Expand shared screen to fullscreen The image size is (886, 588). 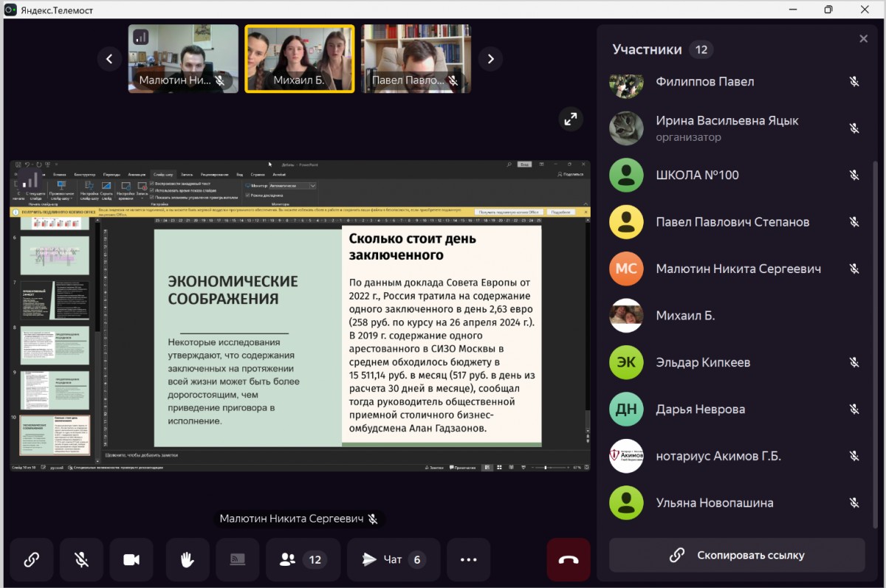pos(570,119)
